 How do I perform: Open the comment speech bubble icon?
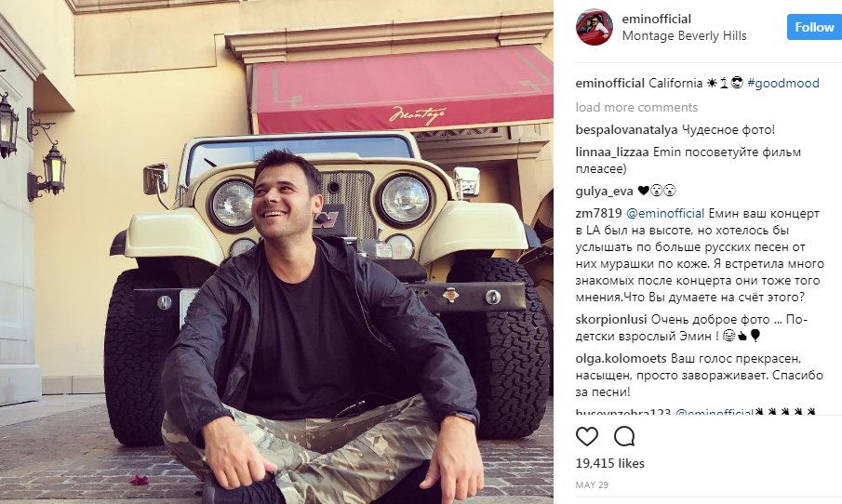click(x=624, y=436)
